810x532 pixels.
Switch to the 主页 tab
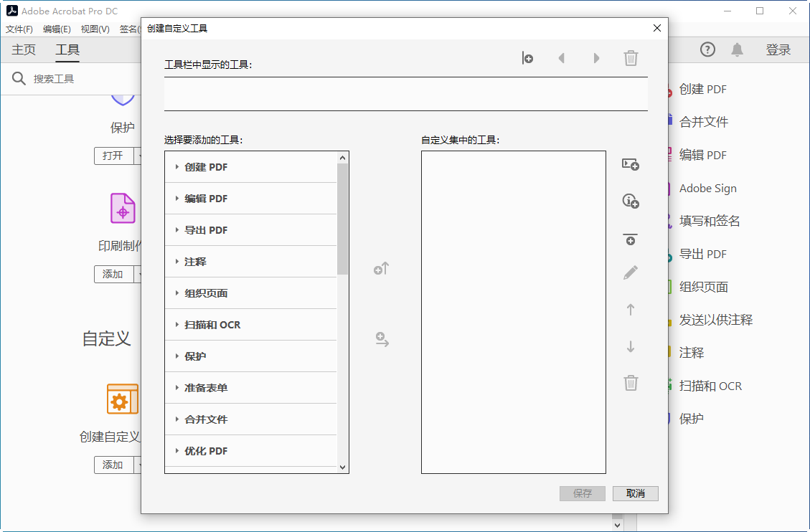24,49
